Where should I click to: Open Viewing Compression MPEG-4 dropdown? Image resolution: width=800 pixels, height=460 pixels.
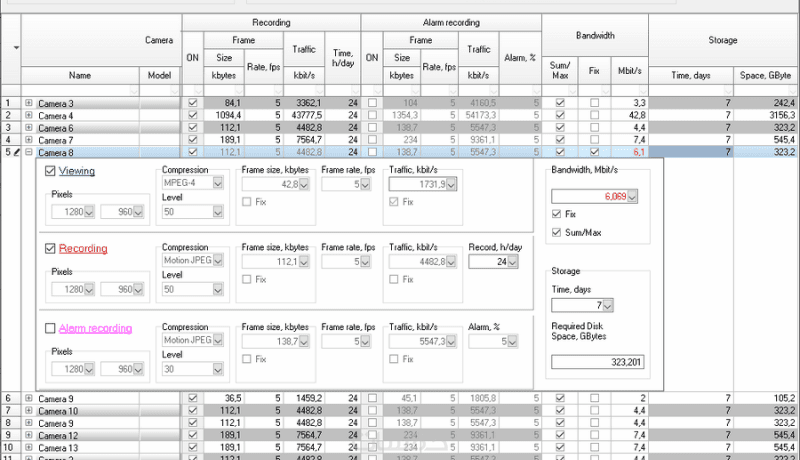[218, 183]
